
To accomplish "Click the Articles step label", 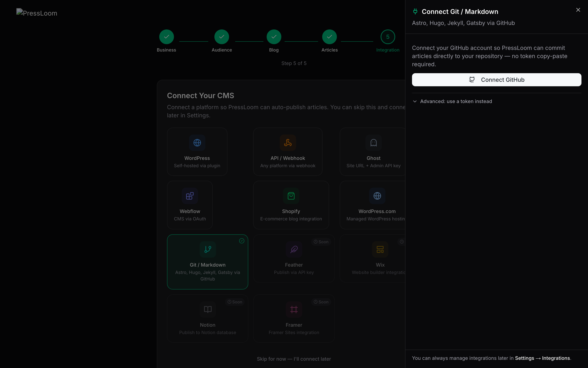I will point(330,50).
